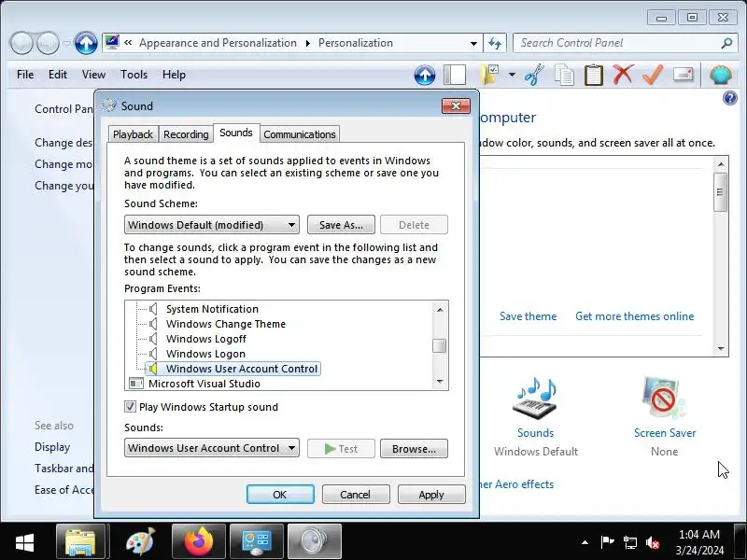Click the Control Panel taskbar icon

[257, 541]
